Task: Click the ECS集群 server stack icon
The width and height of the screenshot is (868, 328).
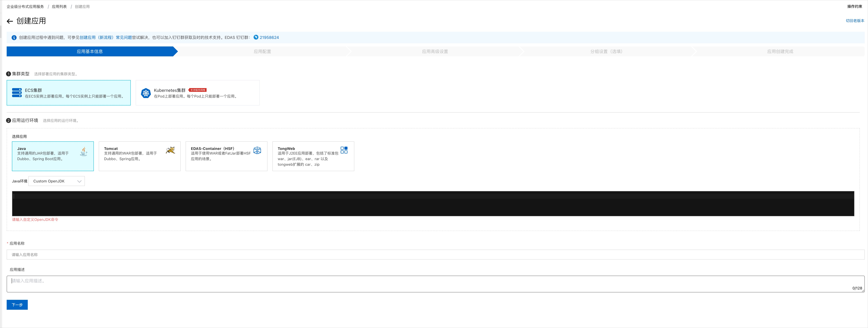Action: pos(17,93)
